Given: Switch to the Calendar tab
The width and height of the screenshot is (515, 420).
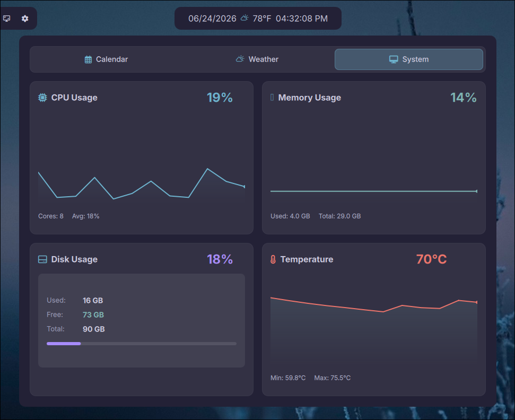Looking at the screenshot, I should pos(107,59).
